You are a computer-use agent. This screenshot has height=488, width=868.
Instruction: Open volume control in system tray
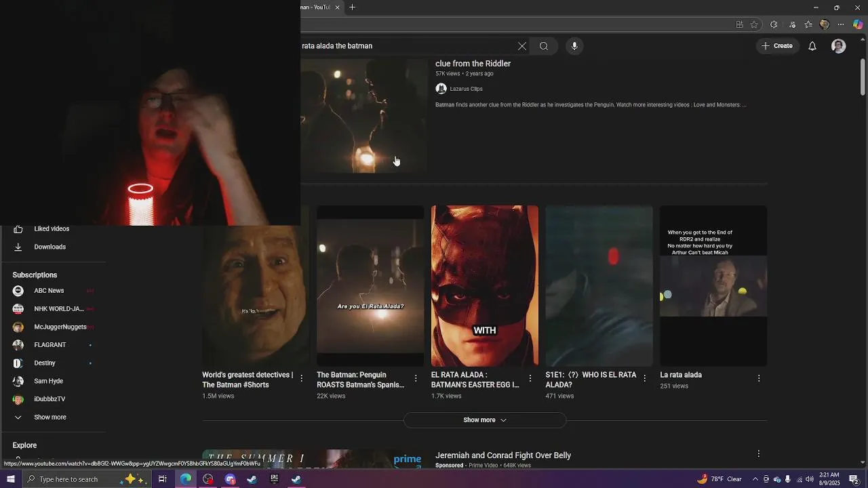(x=810, y=479)
